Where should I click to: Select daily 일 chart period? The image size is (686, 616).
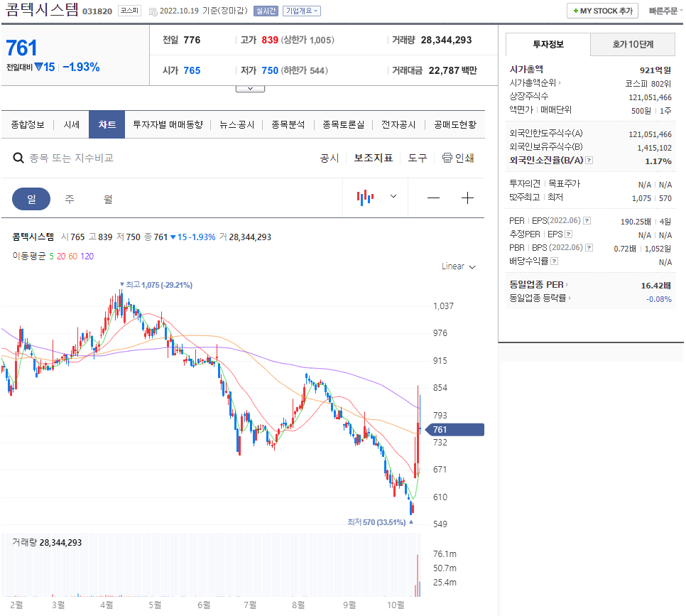pyautogui.click(x=31, y=199)
